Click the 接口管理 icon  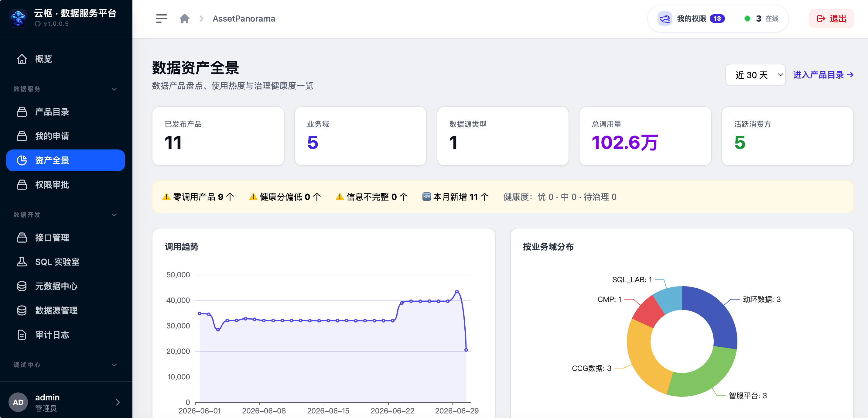tap(22, 237)
